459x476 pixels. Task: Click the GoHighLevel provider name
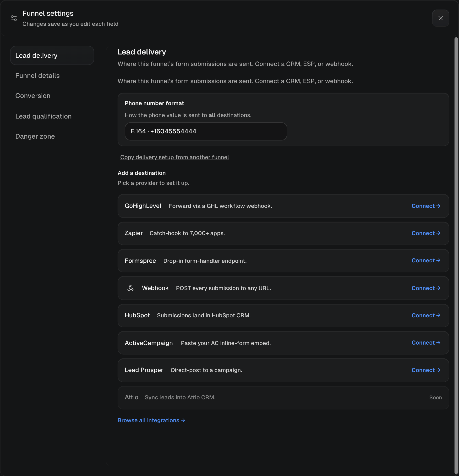(x=143, y=206)
